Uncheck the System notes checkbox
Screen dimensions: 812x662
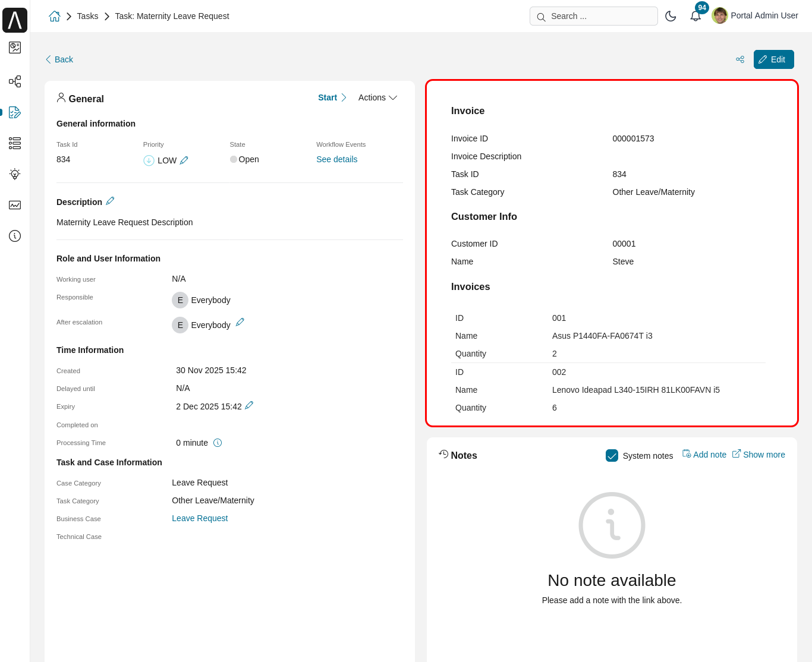click(x=612, y=455)
